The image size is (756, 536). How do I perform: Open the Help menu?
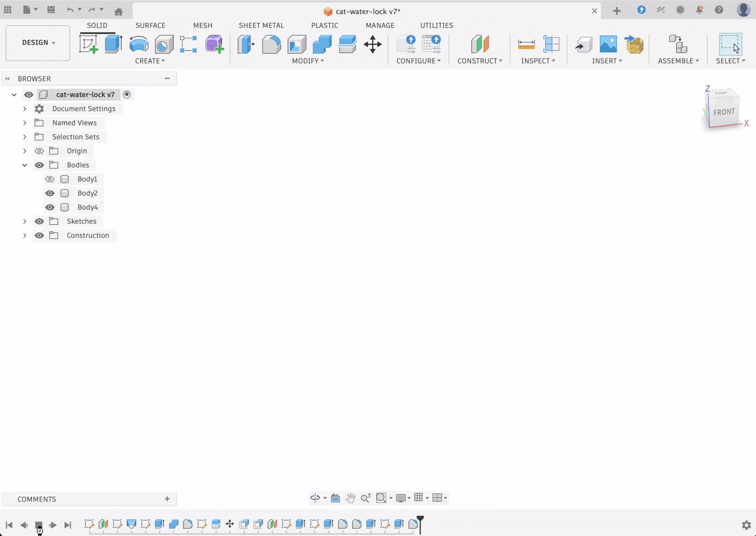719,10
